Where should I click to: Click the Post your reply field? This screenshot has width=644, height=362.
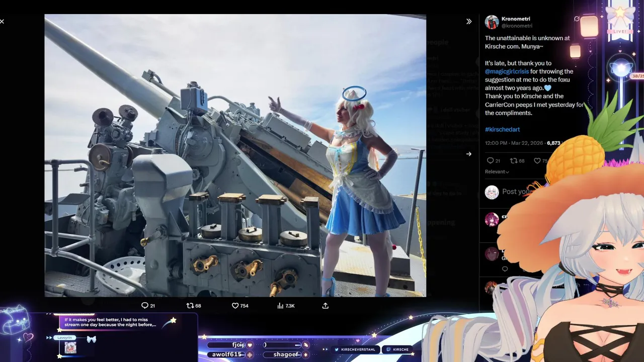517,192
